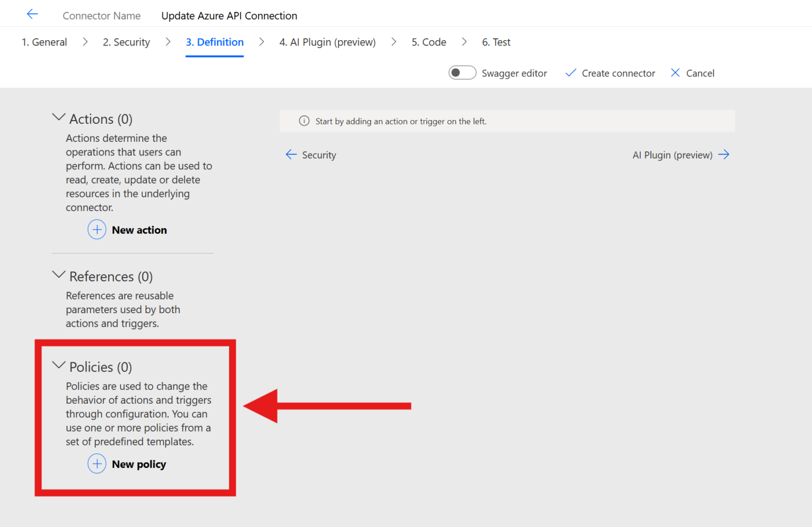Viewport: 812px width, 527px height.
Task: Collapse the References (0) section
Action: [x=59, y=275]
